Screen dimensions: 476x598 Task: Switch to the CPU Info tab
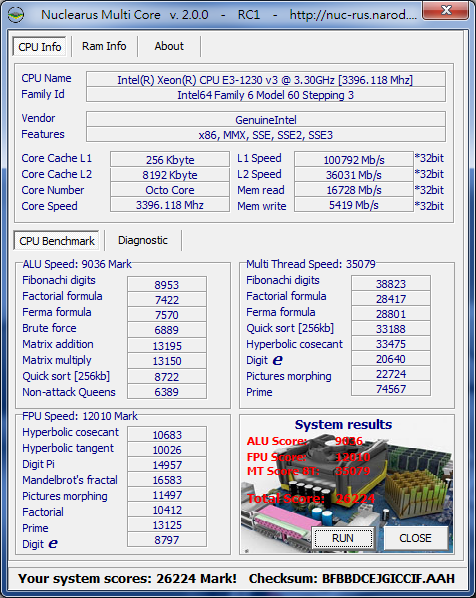point(40,47)
